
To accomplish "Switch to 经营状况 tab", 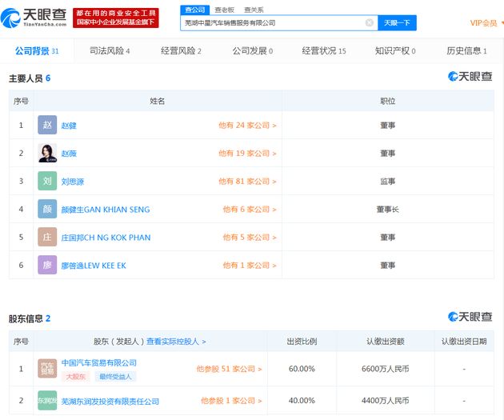I will (x=323, y=51).
